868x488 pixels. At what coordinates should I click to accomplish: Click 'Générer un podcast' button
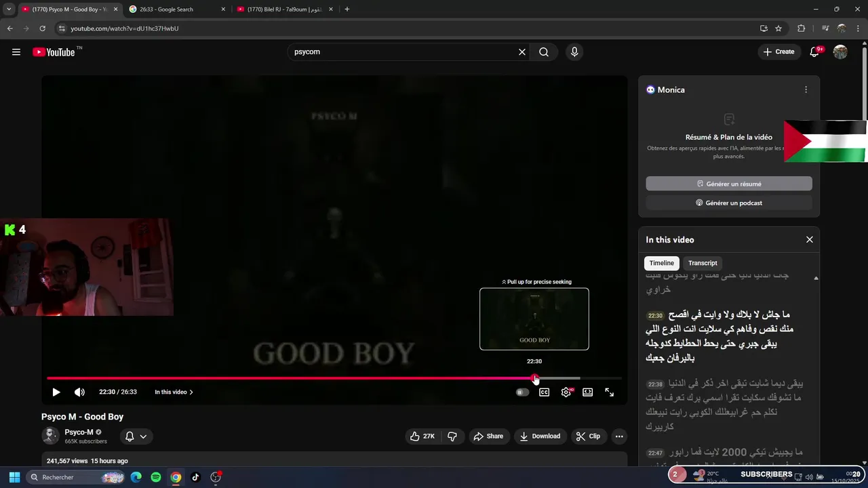729,203
